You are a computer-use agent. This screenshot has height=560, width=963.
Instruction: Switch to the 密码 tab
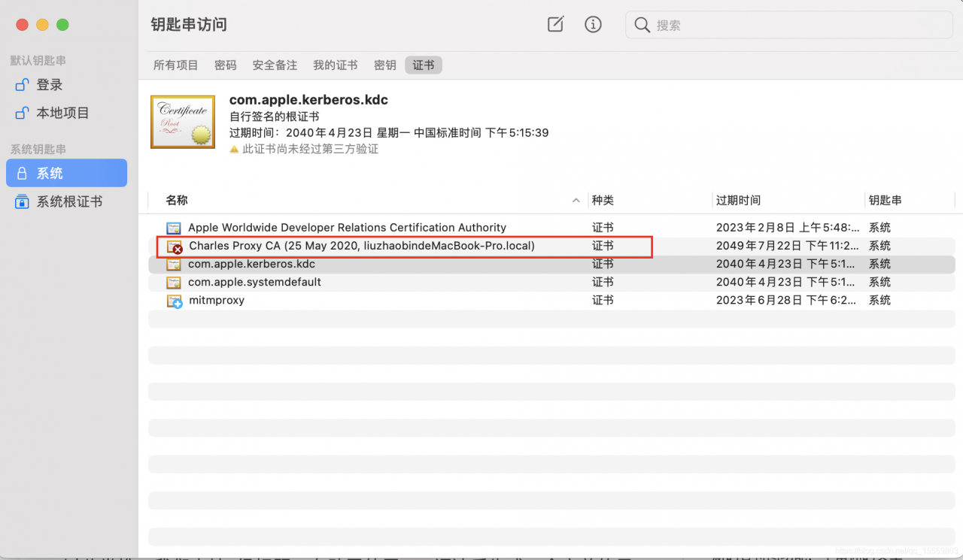tap(226, 65)
